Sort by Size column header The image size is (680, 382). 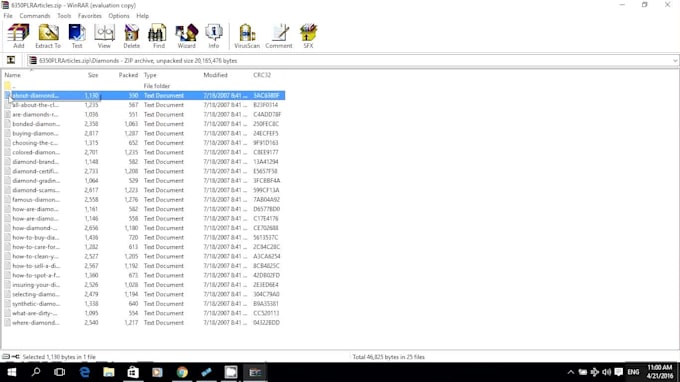(93, 75)
